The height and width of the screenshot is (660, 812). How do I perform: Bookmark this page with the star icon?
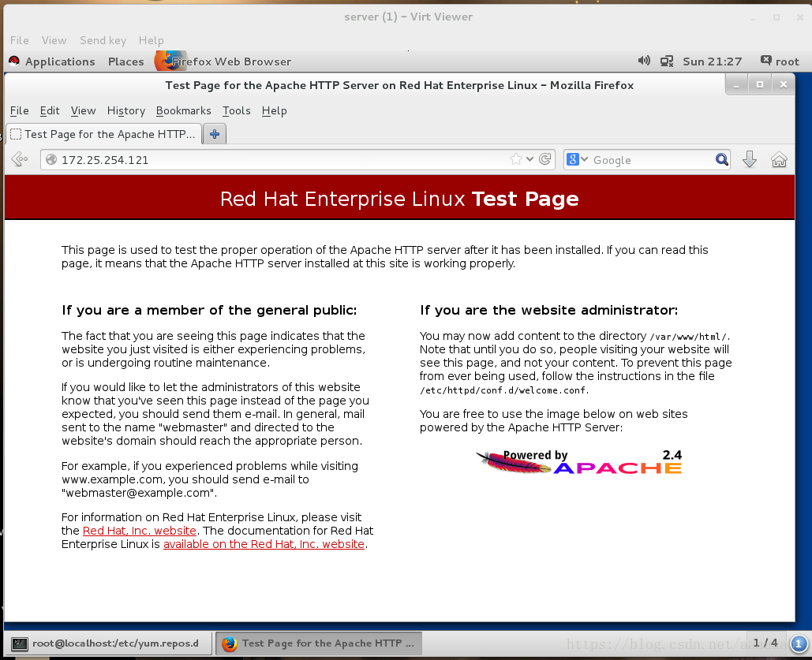[x=516, y=159]
